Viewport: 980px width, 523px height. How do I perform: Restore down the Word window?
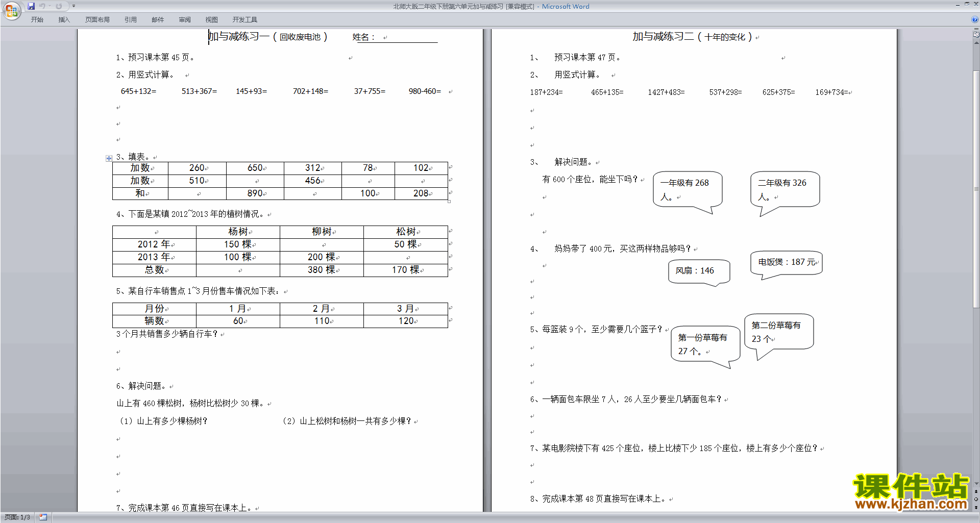(x=967, y=4)
